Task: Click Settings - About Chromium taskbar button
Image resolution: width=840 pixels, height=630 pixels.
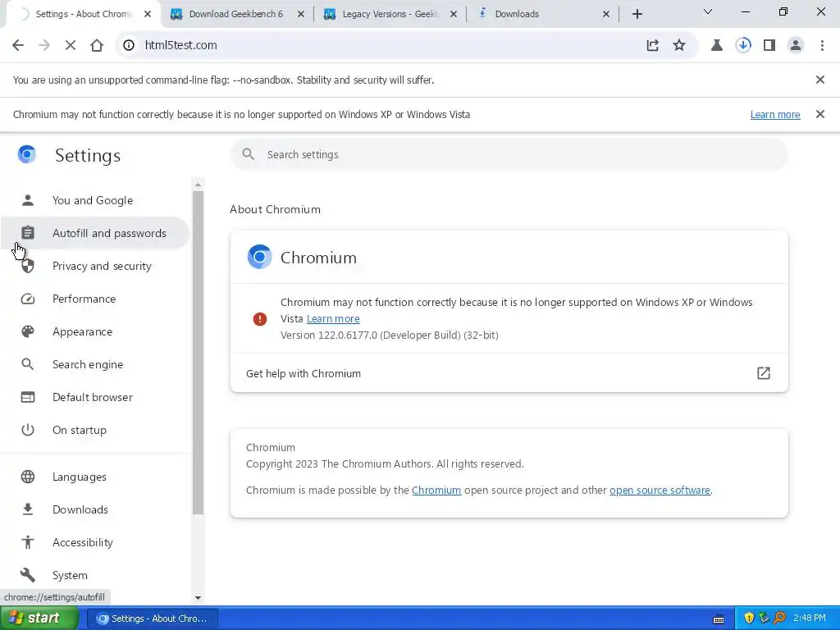Action: tap(152, 619)
